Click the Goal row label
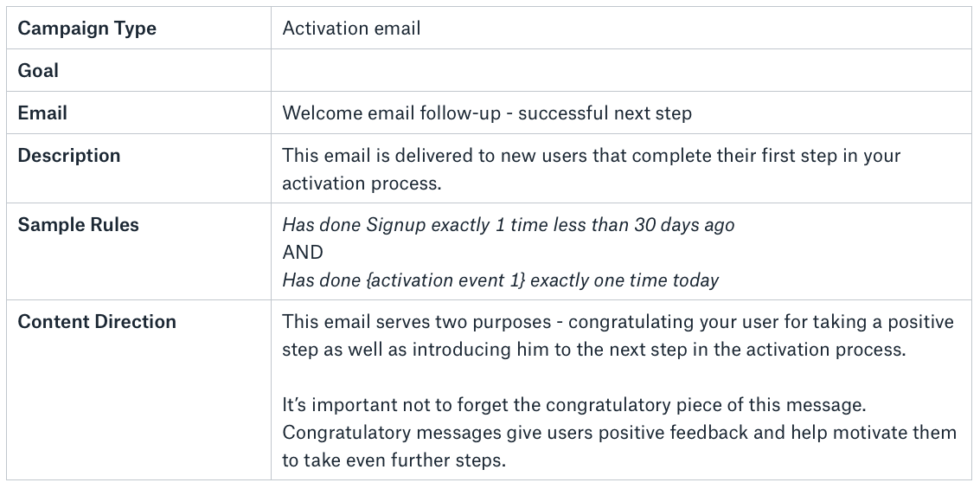The height and width of the screenshot is (489, 980). pyautogui.click(x=38, y=71)
